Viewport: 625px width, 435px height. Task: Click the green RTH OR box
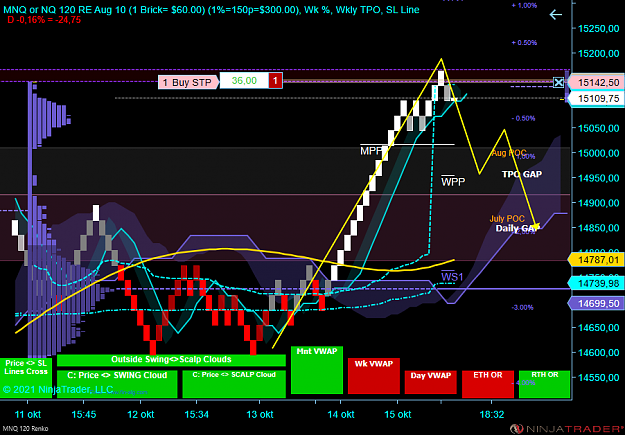pos(544,384)
